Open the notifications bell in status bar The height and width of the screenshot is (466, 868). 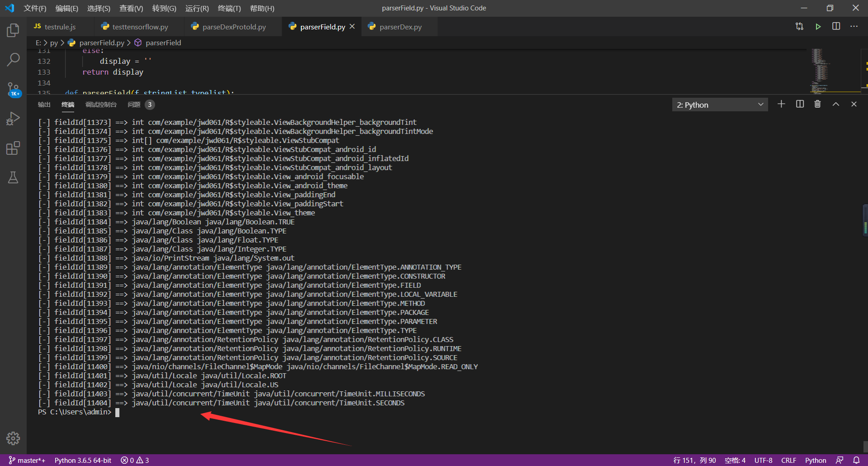(x=856, y=460)
